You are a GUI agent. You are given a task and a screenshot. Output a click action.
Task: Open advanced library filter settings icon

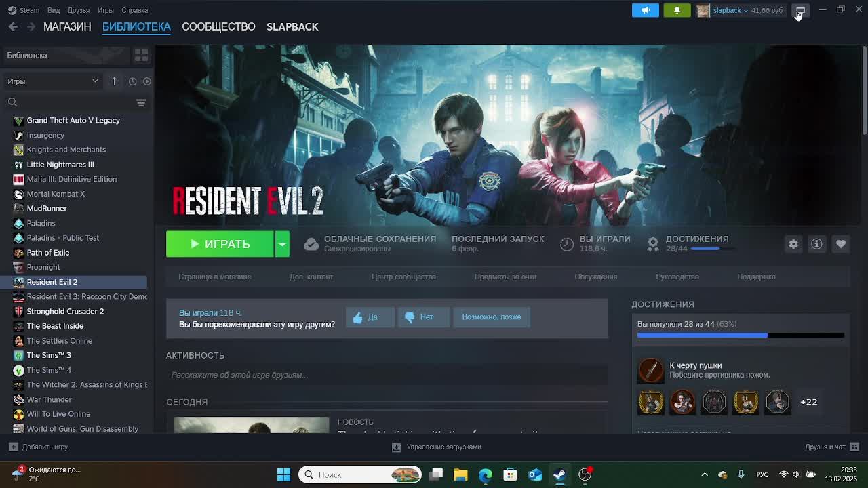(x=141, y=103)
